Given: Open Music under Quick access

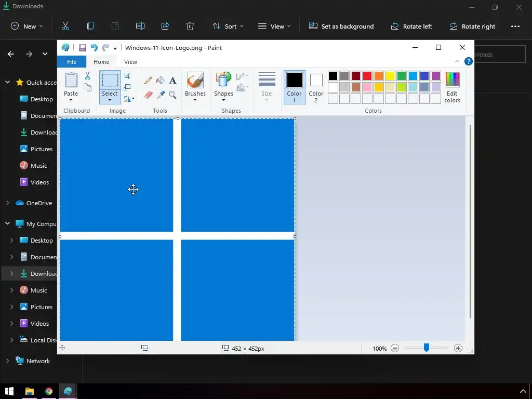Looking at the screenshot, I should click(x=34, y=166).
